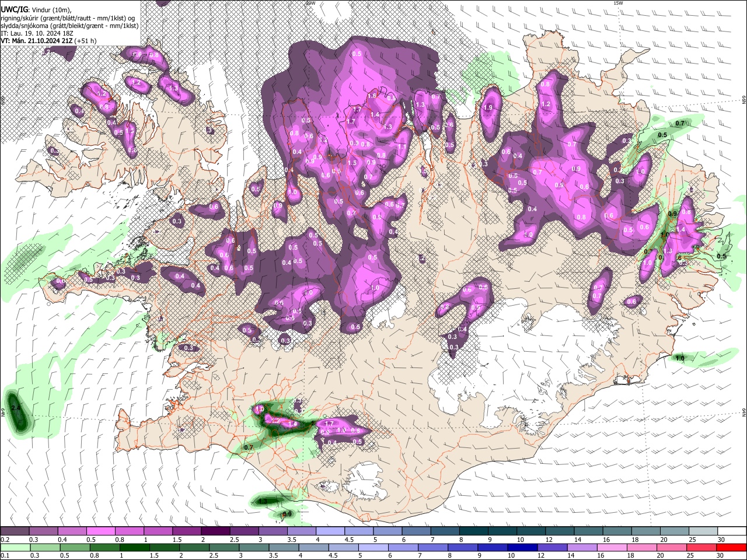Click the 12–14 swatch in the top legend row
Viewport: 747px width, 560px height.
coord(559,531)
